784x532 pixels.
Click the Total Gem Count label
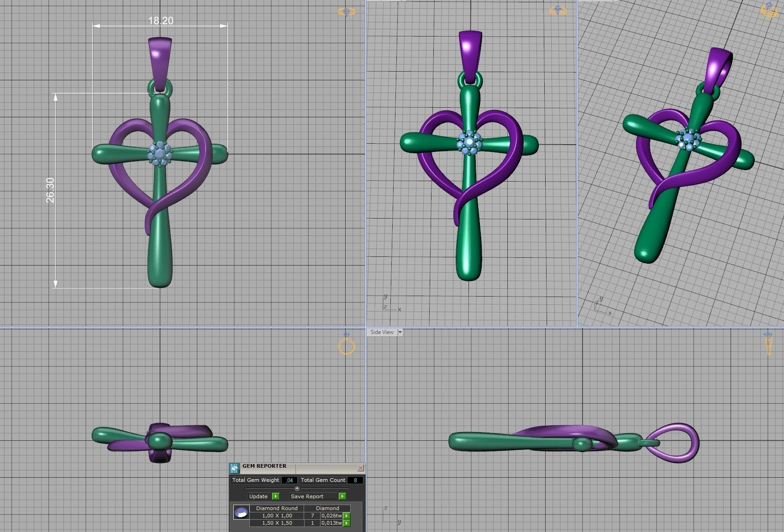[x=323, y=480]
